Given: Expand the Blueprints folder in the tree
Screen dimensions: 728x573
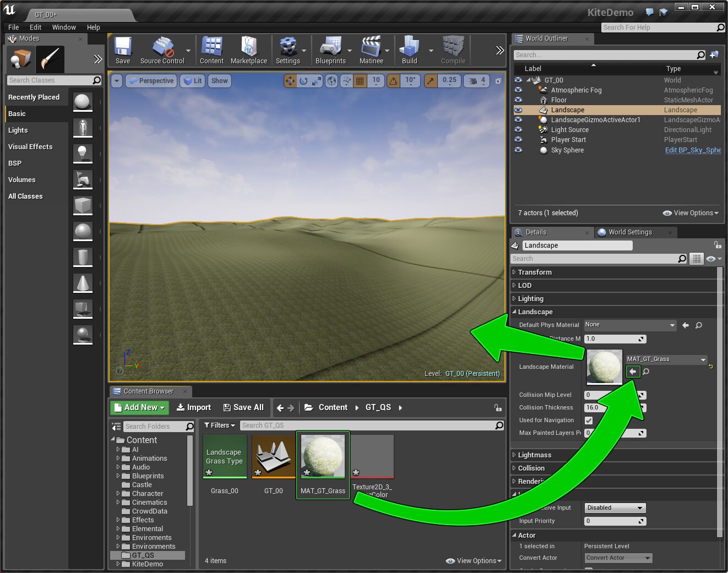Looking at the screenshot, I should 118,476.
